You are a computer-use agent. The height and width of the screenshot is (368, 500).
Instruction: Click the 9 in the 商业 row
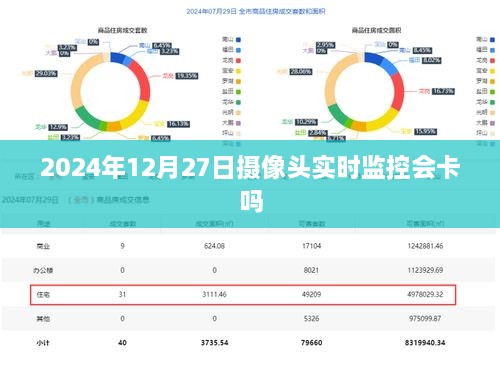click(122, 246)
